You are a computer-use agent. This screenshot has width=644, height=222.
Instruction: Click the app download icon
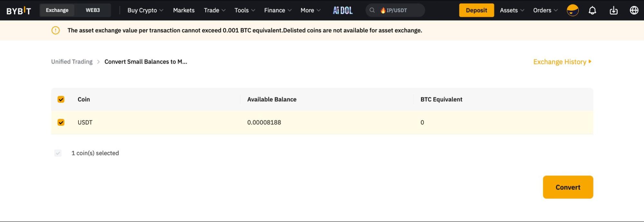[x=613, y=10]
